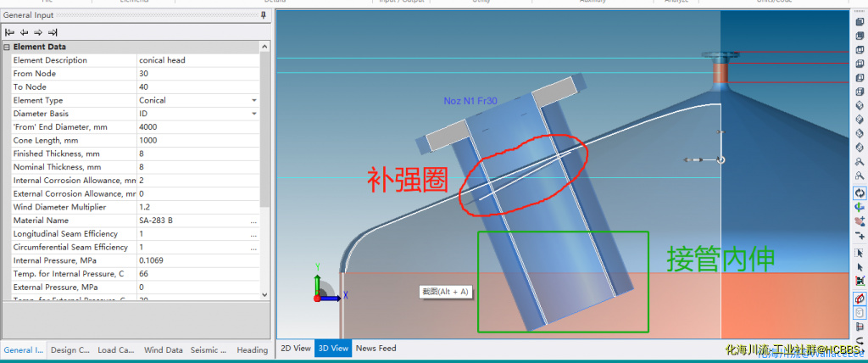The image size is (868, 363).
Task: Open the News Feed tab
Action: [376, 349]
